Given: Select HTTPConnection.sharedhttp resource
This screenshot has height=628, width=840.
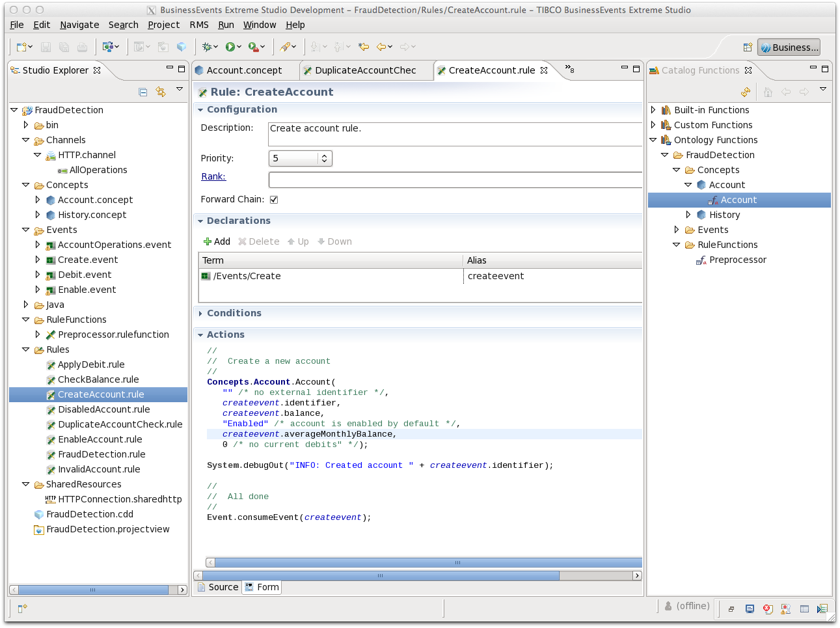Looking at the screenshot, I should pos(113,499).
